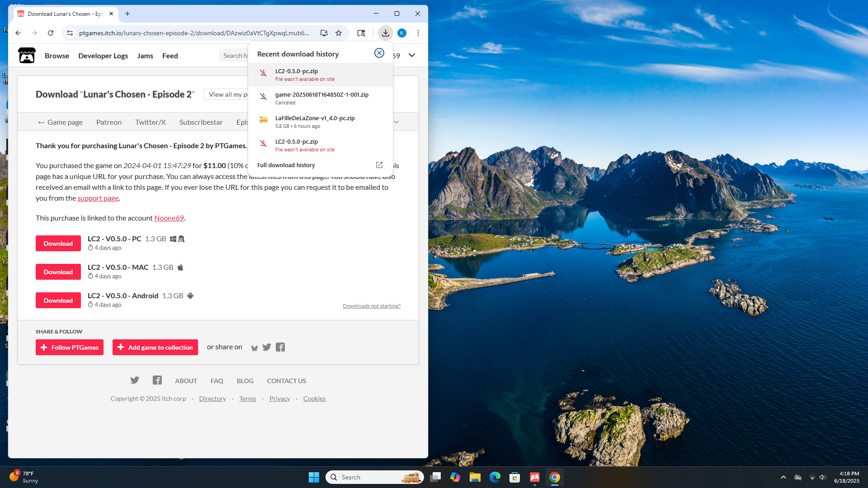Click failed LC2-0.5.0-pc.zip top entry
Image resolution: width=868 pixels, height=488 pixels.
click(x=320, y=75)
